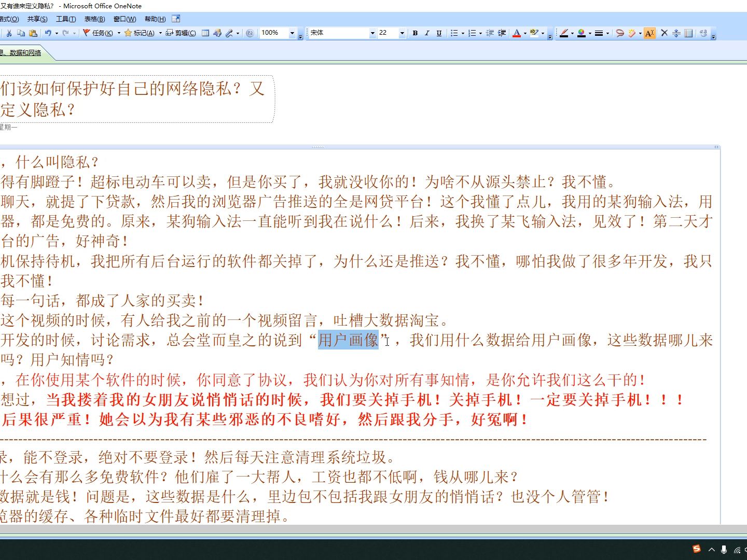
Task: Open the font size 22 dropdown
Action: click(x=402, y=33)
